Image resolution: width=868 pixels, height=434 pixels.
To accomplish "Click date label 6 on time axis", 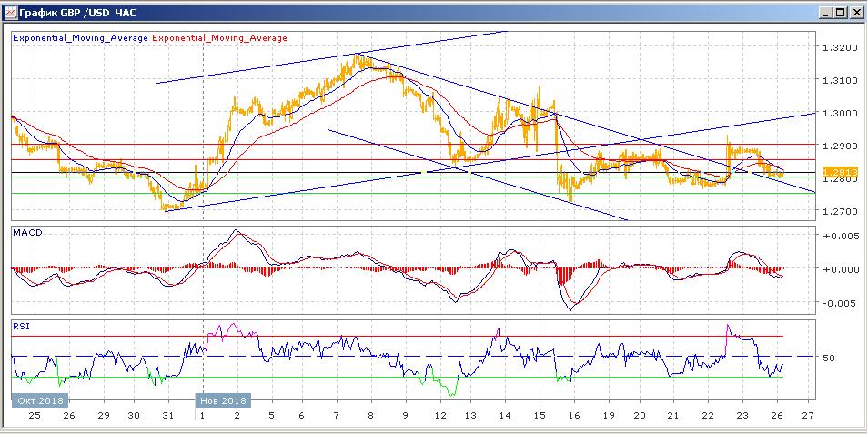I will (x=302, y=415).
